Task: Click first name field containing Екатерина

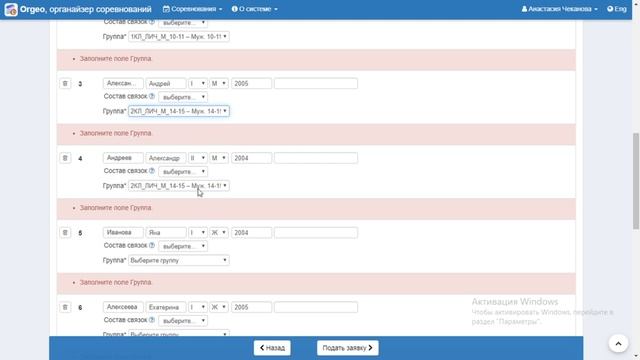Action: (x=166, y=307)
